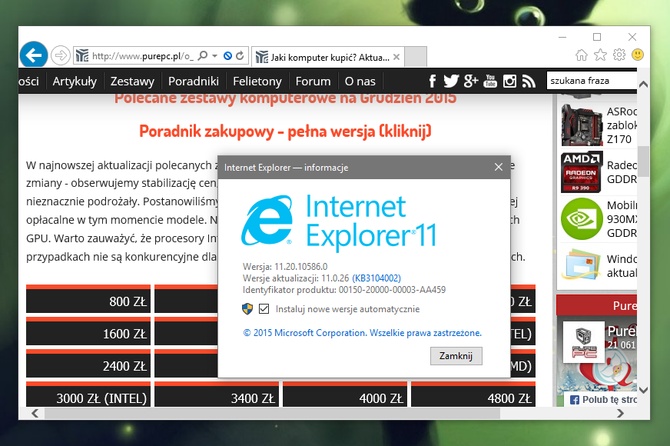Open the Zestawy menu item
The width and height of the screenshot is (670, 446).
click(132, 81)
